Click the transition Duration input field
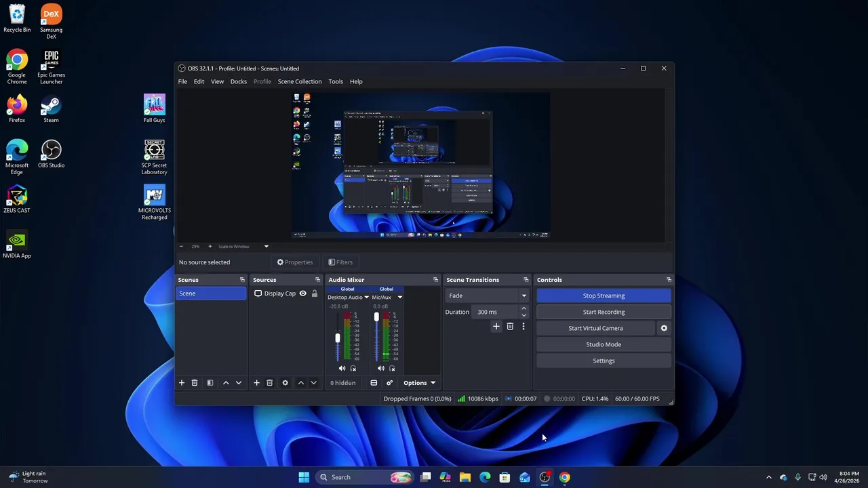Image resolution: width=868 pixels, height=488 pixels. coord(496,312)
